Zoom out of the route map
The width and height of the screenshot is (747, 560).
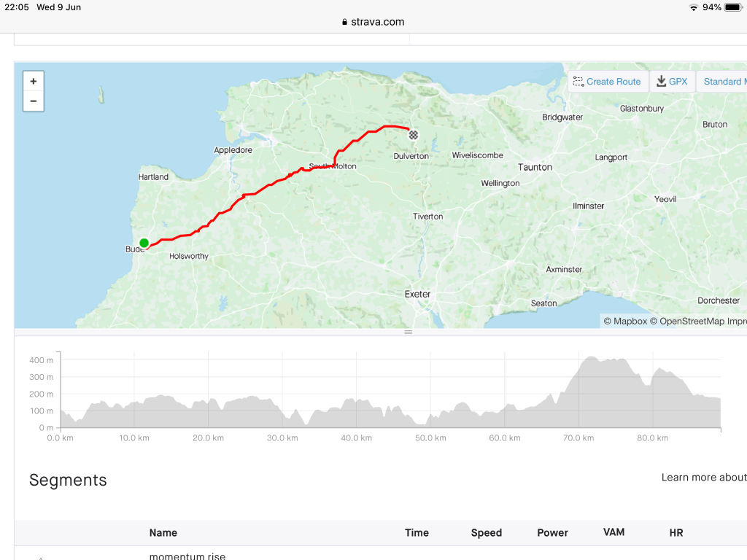tap(34, 101)
